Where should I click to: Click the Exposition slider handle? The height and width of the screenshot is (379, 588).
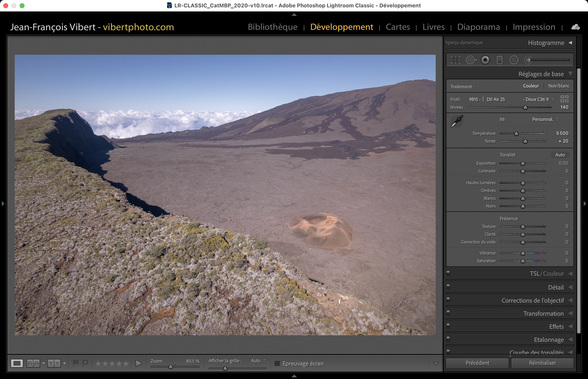pyautogui.click(x=523, y=163)
